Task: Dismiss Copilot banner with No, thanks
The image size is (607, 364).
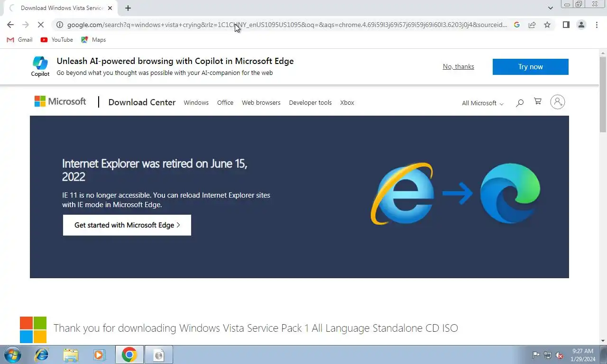Action: click(x=458, y=66)
